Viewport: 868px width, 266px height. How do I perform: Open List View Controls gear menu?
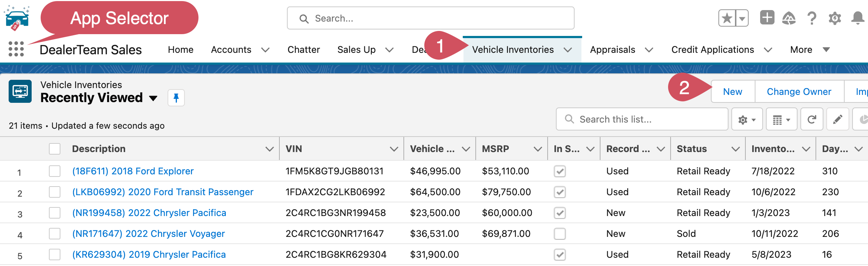747,119
